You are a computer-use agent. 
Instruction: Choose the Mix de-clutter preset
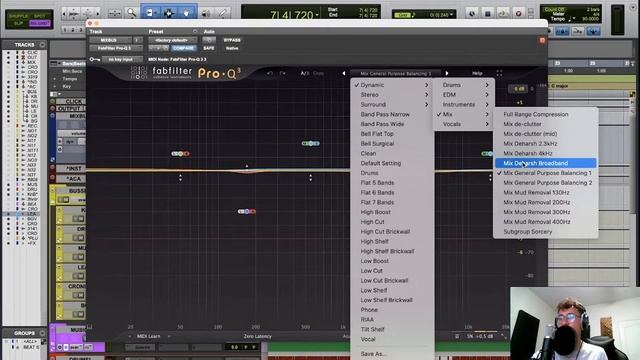click(x=522, y=124)
